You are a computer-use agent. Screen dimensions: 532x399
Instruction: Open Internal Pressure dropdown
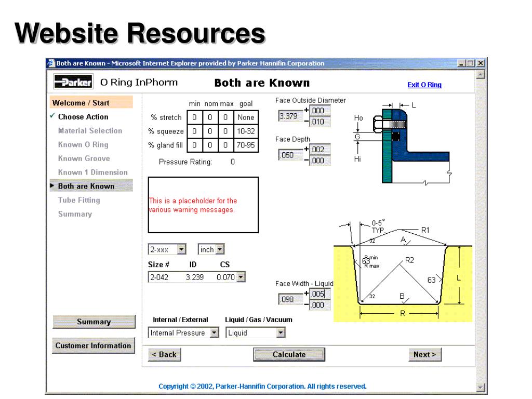pyautogui.click(x=214, y=333)
